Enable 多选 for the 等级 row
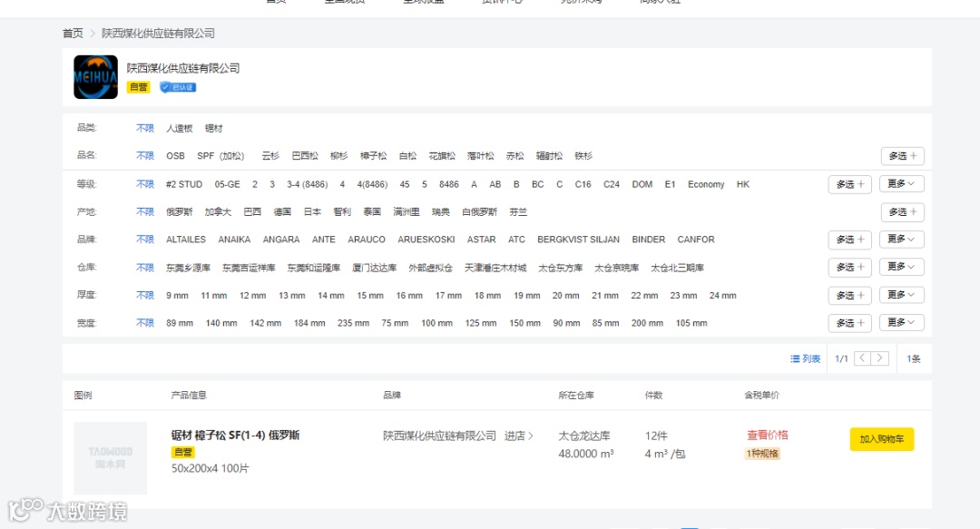Screen dimensions: 980x529 [x=850, y=184]
